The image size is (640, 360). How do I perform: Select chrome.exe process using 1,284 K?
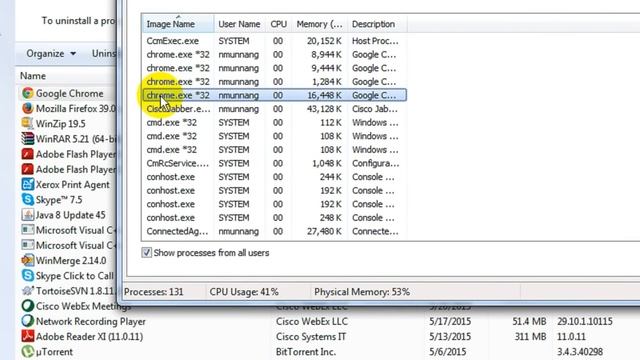click(274, 82)
